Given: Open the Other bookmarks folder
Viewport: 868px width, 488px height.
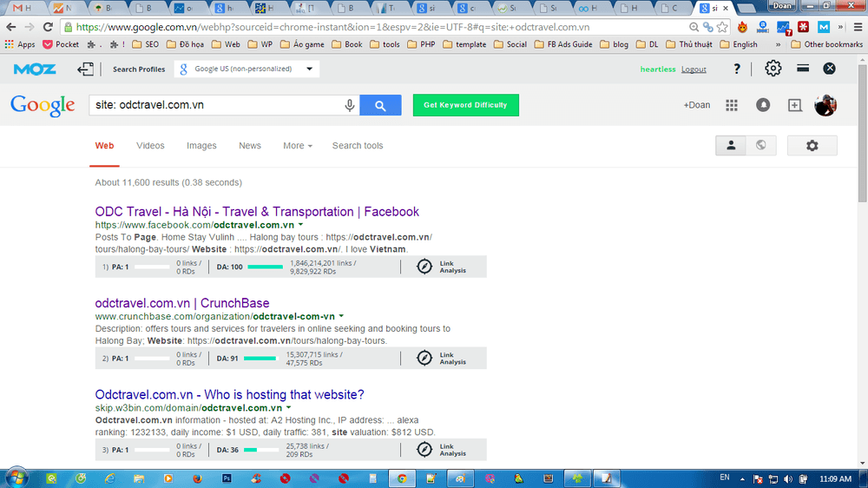Looking at the screenshot, I should coord(827,44).
